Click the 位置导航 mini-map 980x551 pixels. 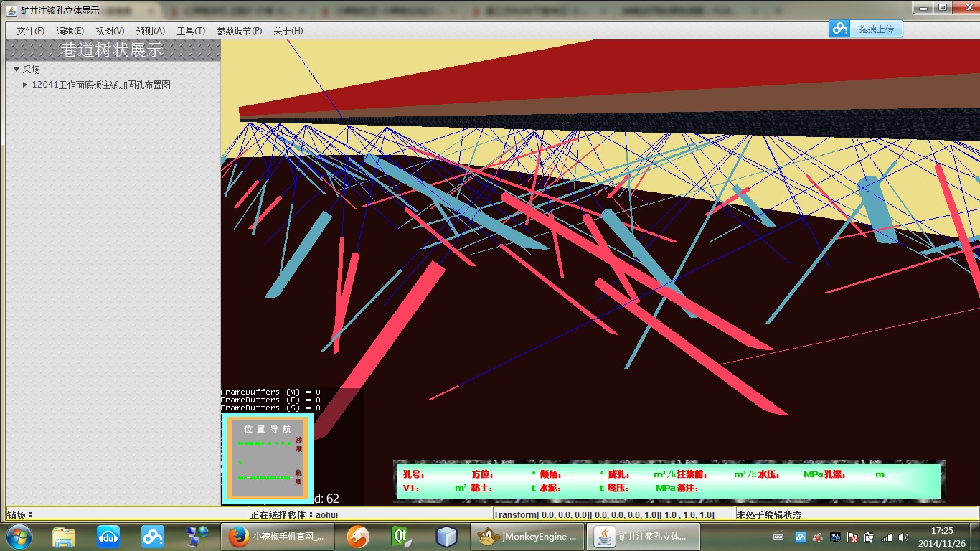click(x=268, y=458)
